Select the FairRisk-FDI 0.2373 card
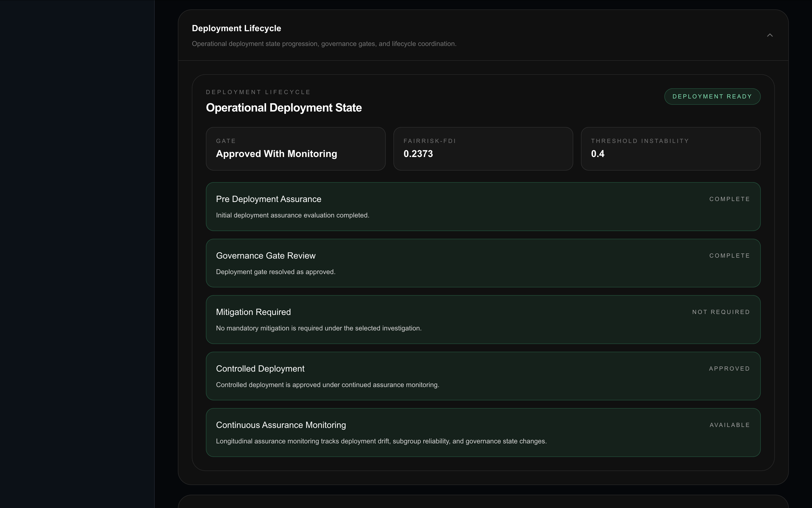The image size is (812, 508). 483,149
